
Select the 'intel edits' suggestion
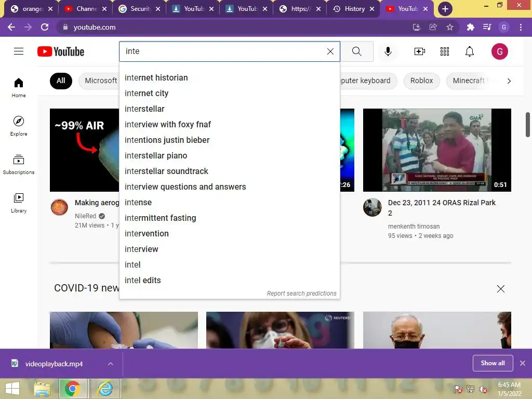tap(230, 281)
